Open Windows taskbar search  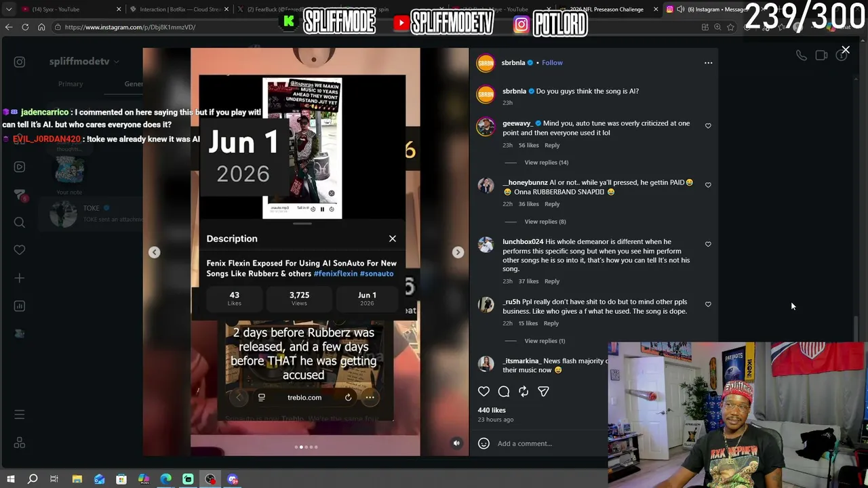tap(33, 479)
